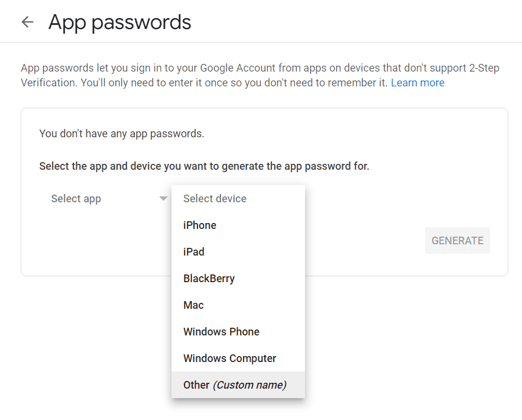
Task: Click the Select app label
Action: [x=76, y=199]
